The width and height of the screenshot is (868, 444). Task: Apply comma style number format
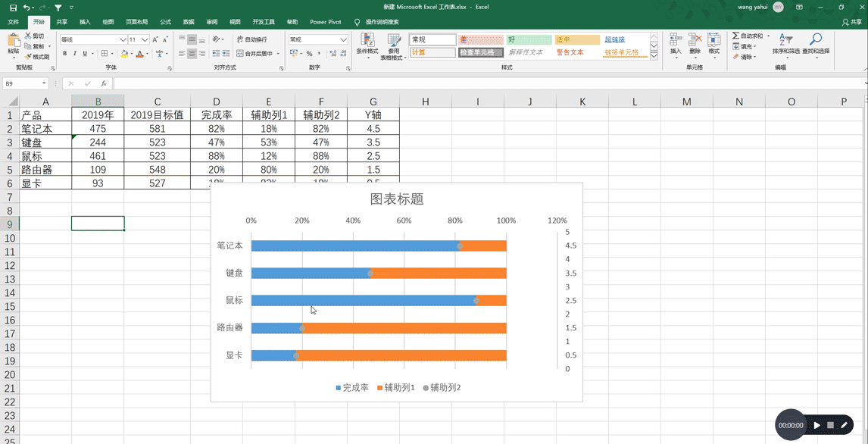click(x=320, y=54)
